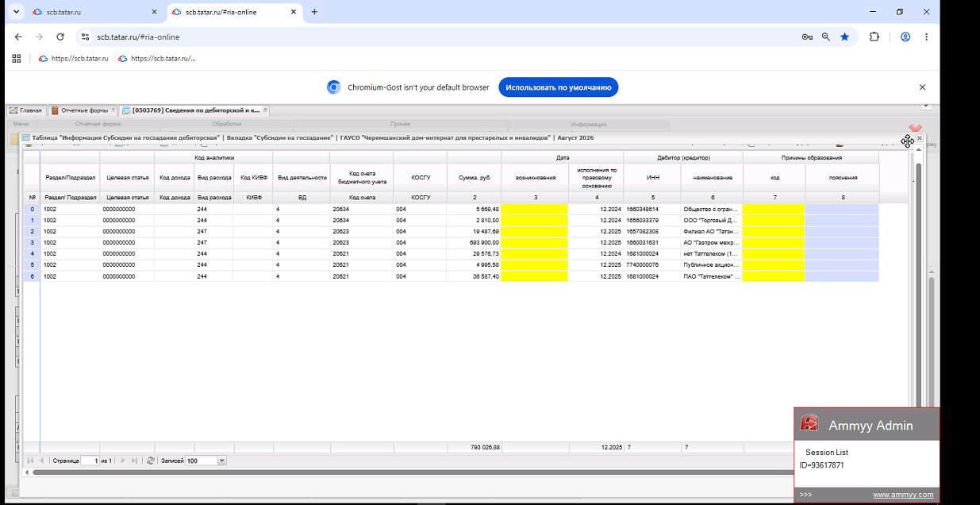Click the horizontal scrollbar left arrow

coord(27,472)
